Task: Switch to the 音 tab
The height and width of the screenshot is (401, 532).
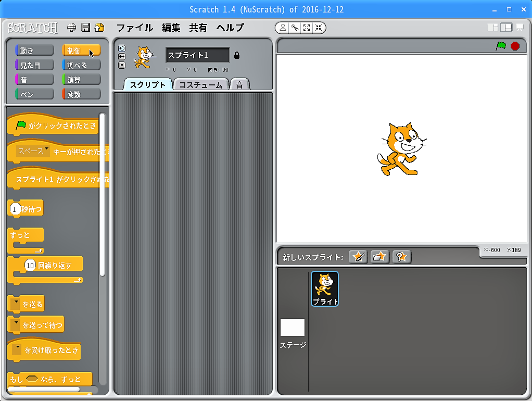Action: point(239,84)
